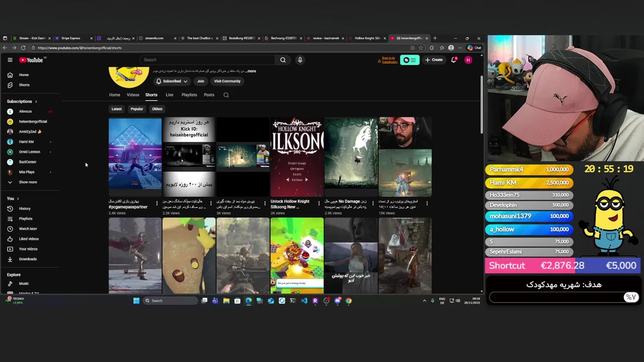Image resolution: width=644 pixels, height=362 pixels.
Task: Focus the YouTube search field
Action: click(x=208, y=60)
